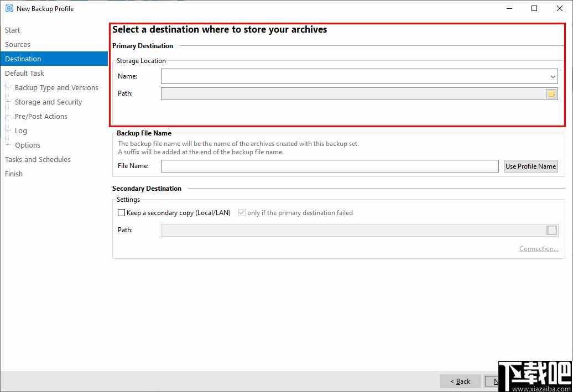Open the Sources step
This screenshot has height=392, width=573.
point(18,45)
